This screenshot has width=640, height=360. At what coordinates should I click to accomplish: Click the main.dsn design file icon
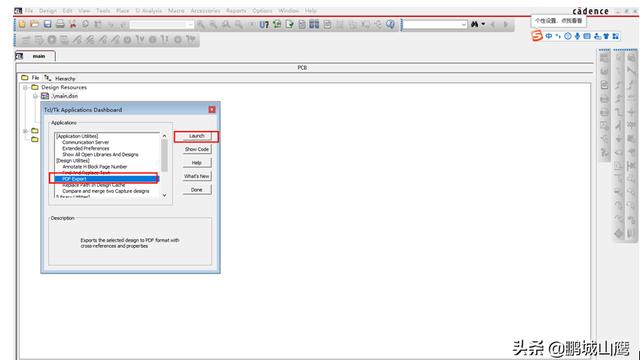(x=45, y=96)
